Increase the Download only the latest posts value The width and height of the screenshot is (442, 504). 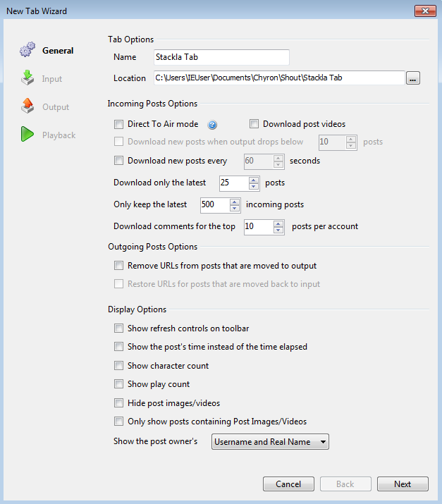tap(254, 180)
